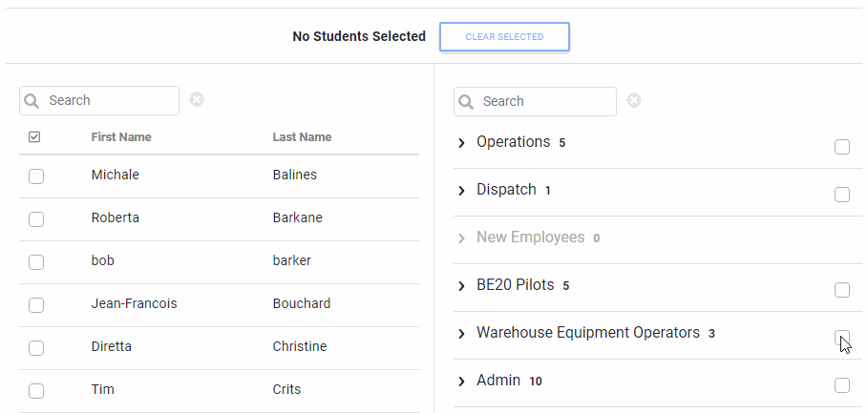
Task: Select Roberta Barkane's checkbox
Action: (x=36, y=218)
